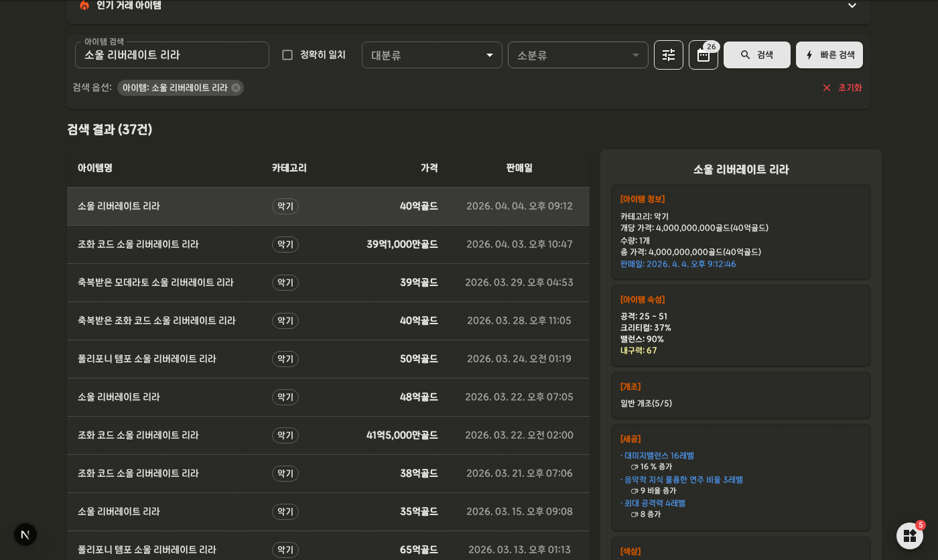This screenshot has height=560, width=938.
Task: Click the 대미지밸런스 16레벨 link
Action: pyautogui.click(x=659, y=456)
